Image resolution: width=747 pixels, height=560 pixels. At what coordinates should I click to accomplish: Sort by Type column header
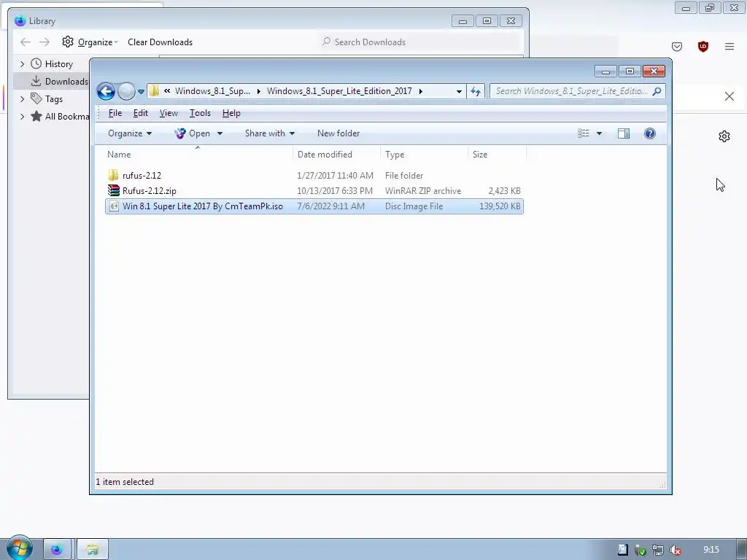point(424,155)
